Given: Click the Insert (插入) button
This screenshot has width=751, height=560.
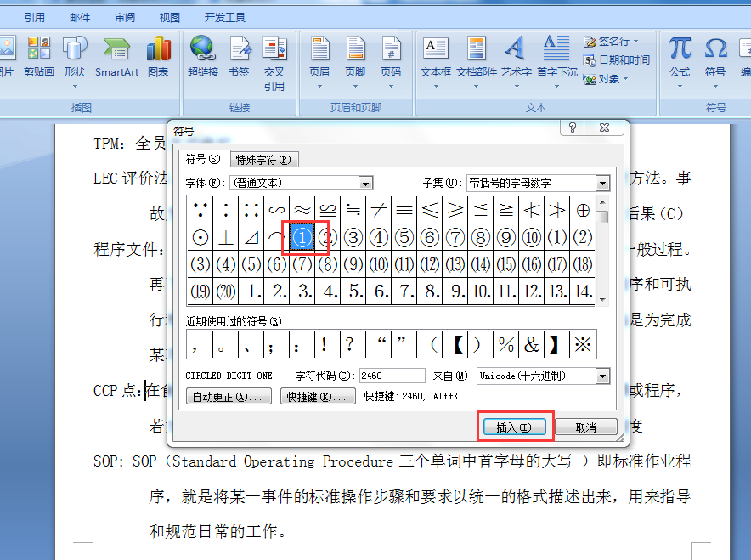Looking at the screenshot, I should coord(514,427).
